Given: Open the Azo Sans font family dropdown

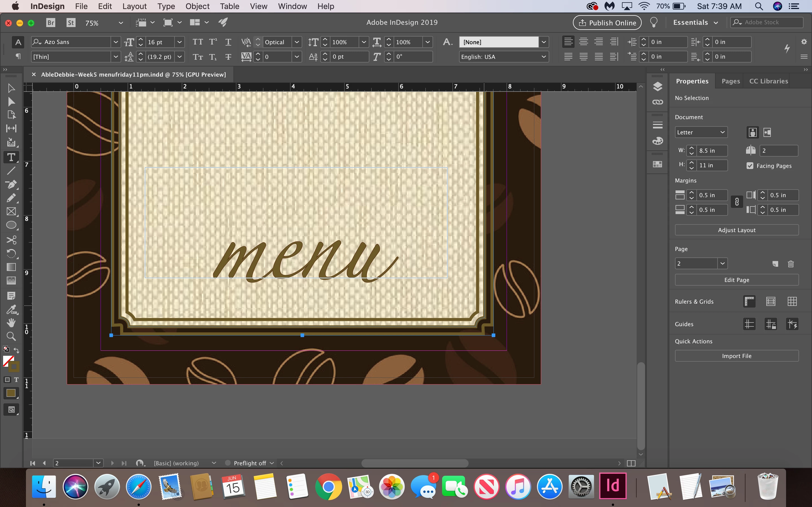Looking at the screenshot, I should (115, 42).
